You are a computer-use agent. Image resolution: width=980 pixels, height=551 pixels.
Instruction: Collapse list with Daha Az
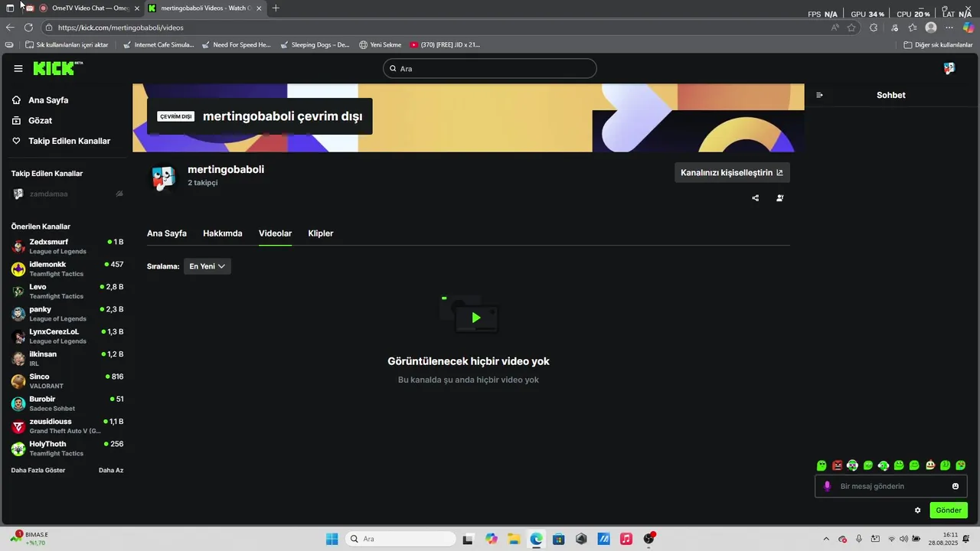[x=111, y=470]
